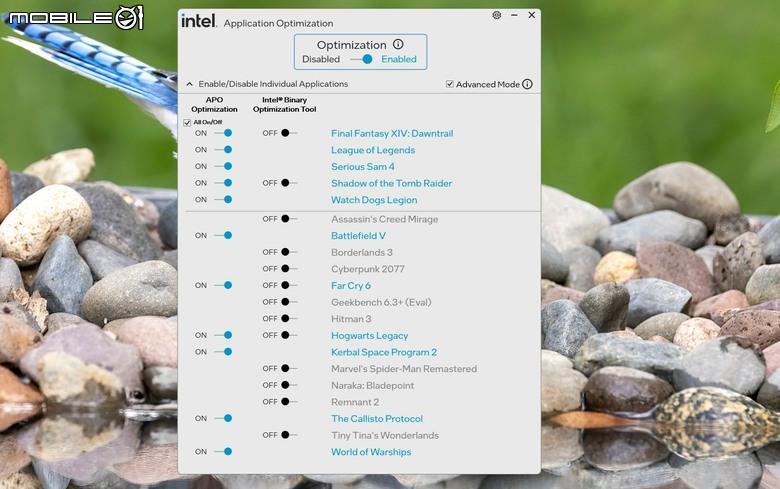Open the settings gear in title bar

(496, 15)
